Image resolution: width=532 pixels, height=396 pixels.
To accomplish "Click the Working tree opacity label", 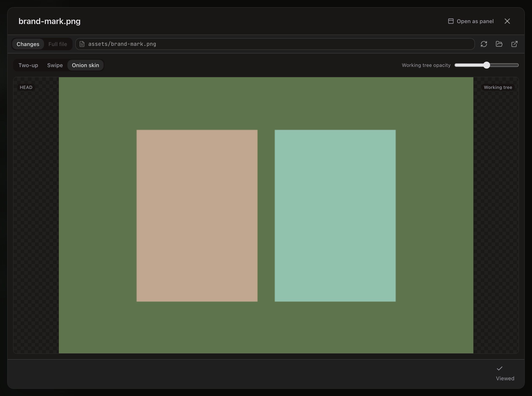I will click(426, 65).
